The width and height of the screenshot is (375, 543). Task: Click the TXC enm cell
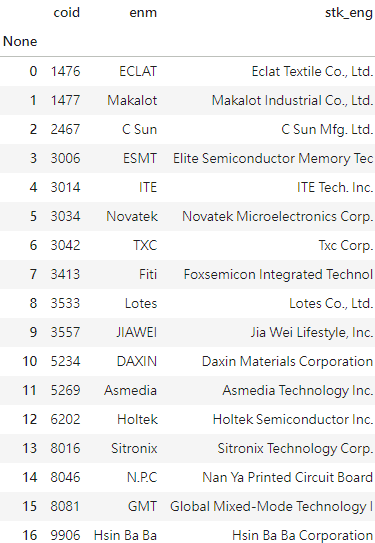[145, 245]
